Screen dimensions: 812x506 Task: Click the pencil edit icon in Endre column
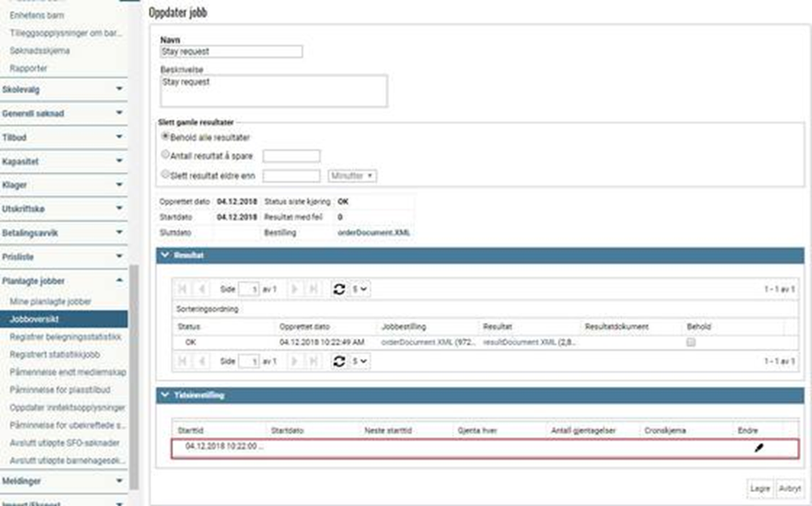[x=758, y=448]
